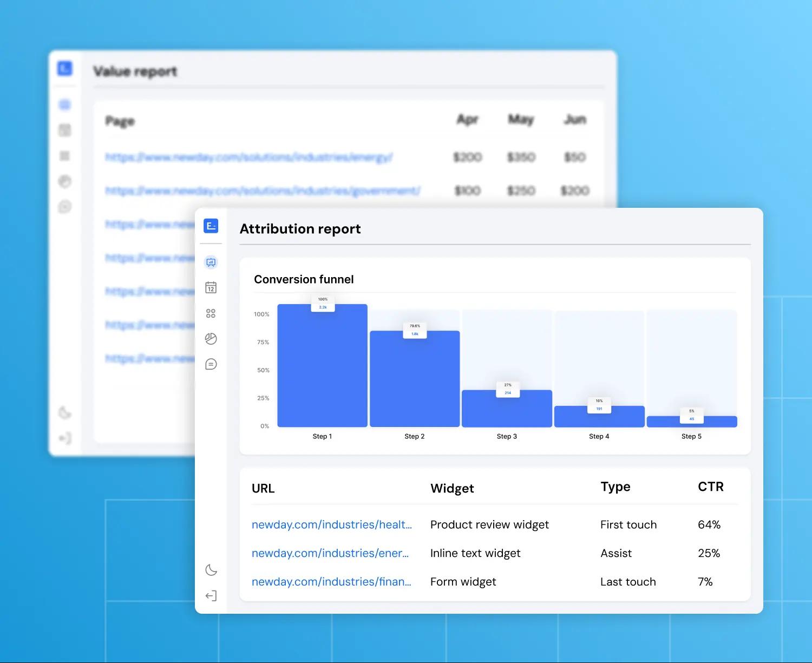Enable the highlighted dashboard view in Value report sidebar
This screenshot has width=812, height=663.
(65, 104)
